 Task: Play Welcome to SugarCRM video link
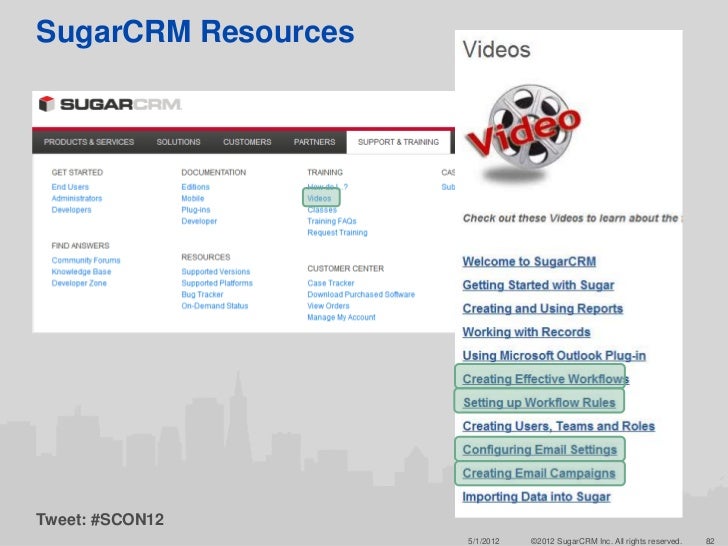pyautogui.click(x=529, y=261)
